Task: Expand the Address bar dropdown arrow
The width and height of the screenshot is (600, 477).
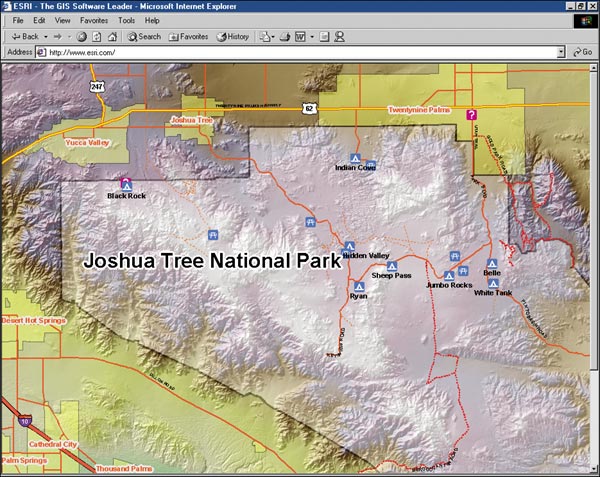Action: click(561, 52)
